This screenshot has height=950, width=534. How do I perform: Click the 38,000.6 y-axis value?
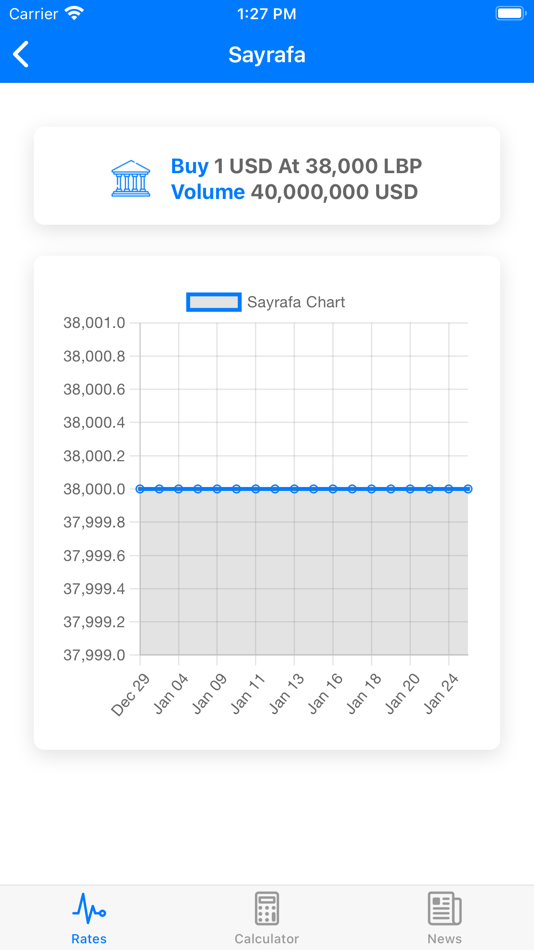coord(94,390)
